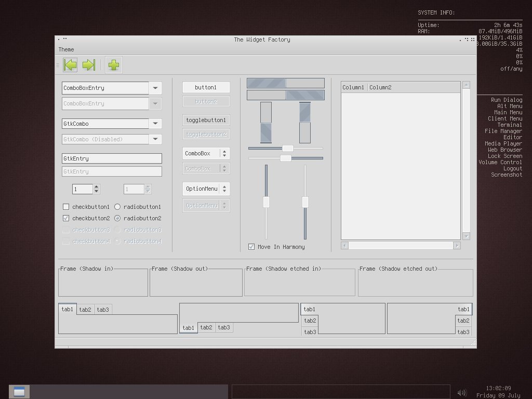
Task: Click the list's scroll right arrow
Action: coord(457,245)
